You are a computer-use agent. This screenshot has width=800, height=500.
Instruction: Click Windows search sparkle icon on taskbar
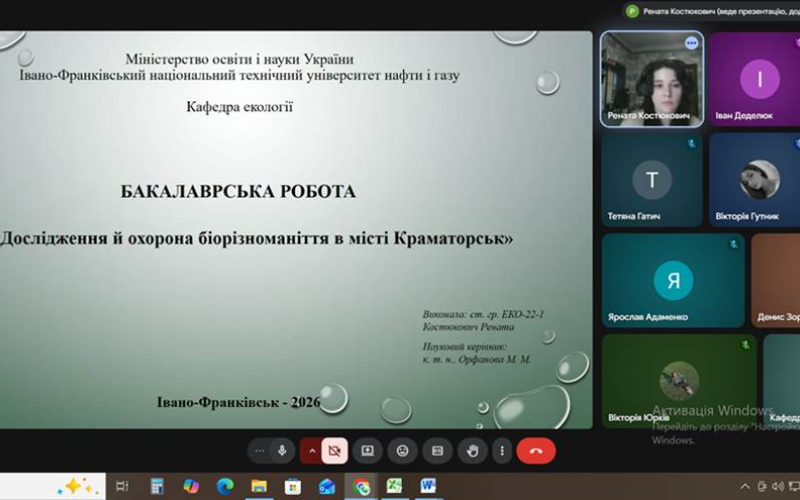[78, 486]
